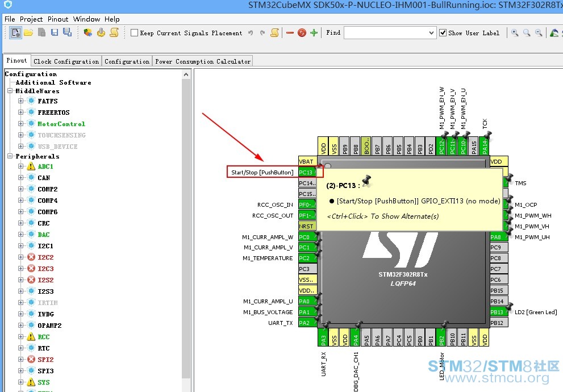Select Additional Software in the tree

tap(53, 82)
